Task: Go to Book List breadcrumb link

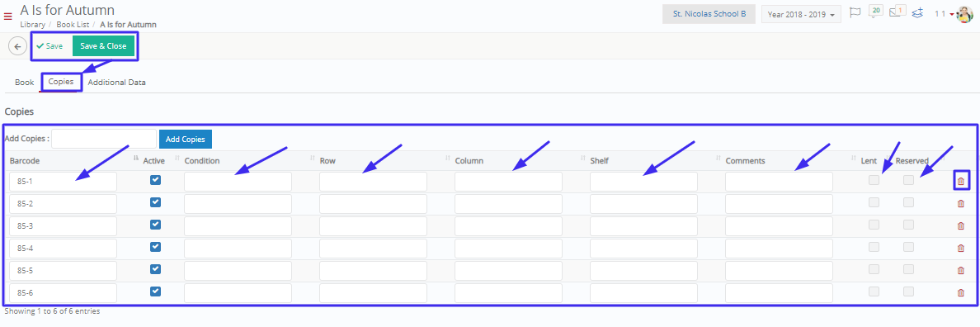Action: tap(73, 25)
